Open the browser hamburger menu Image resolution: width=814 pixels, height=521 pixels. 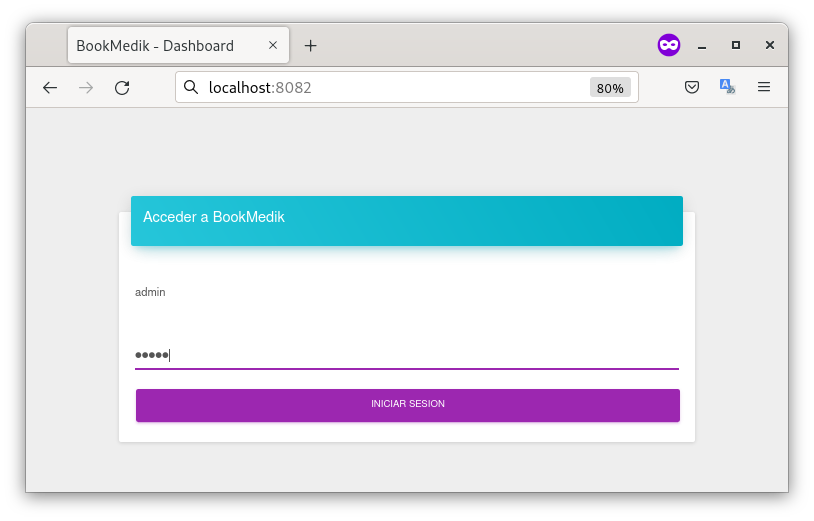pyautogui.click(x=764, y=88)
